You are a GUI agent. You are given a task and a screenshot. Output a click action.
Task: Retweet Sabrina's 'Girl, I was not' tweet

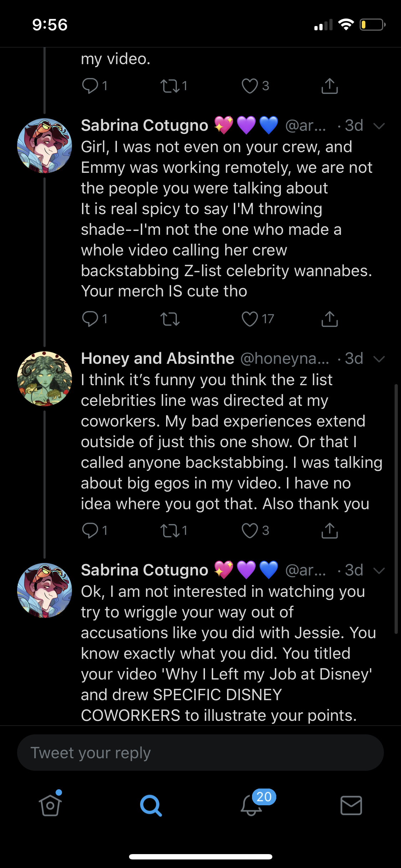pos(170,319)
